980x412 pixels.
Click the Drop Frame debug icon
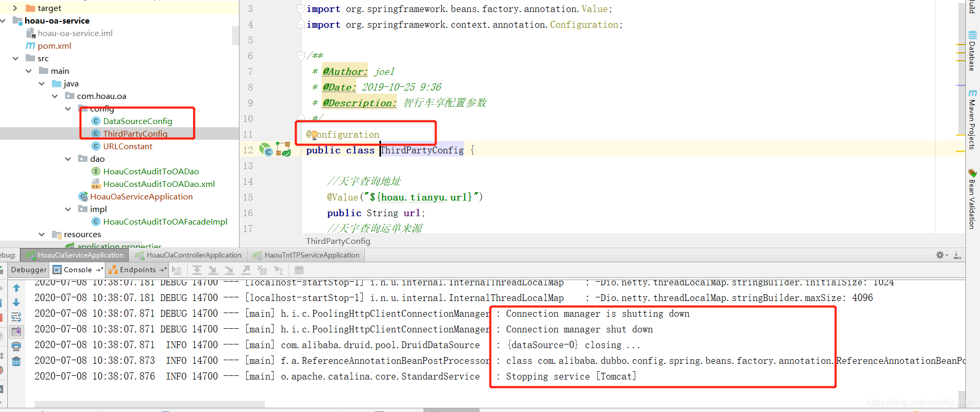pyautogui.click(x=262, y=270)
